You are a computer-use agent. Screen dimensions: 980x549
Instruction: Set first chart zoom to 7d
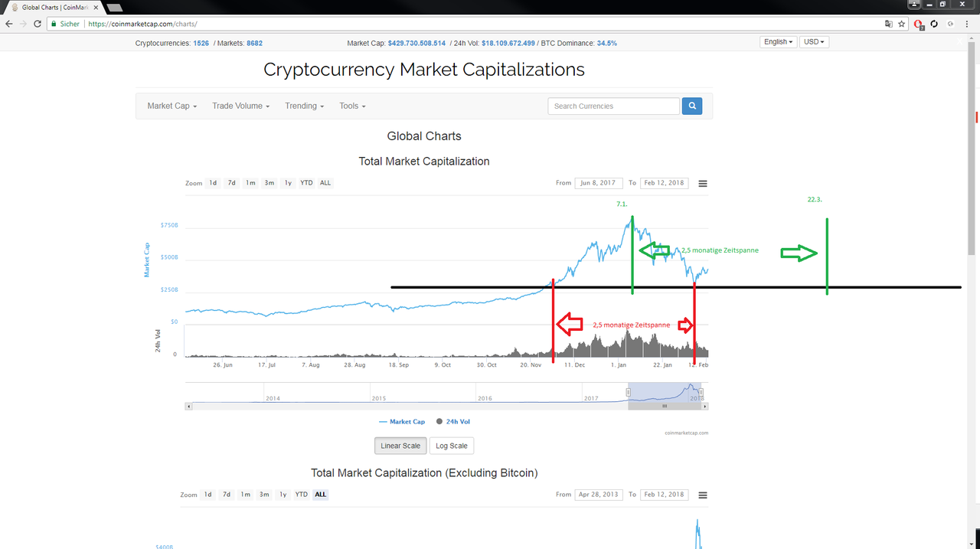[x=231, y=183]
